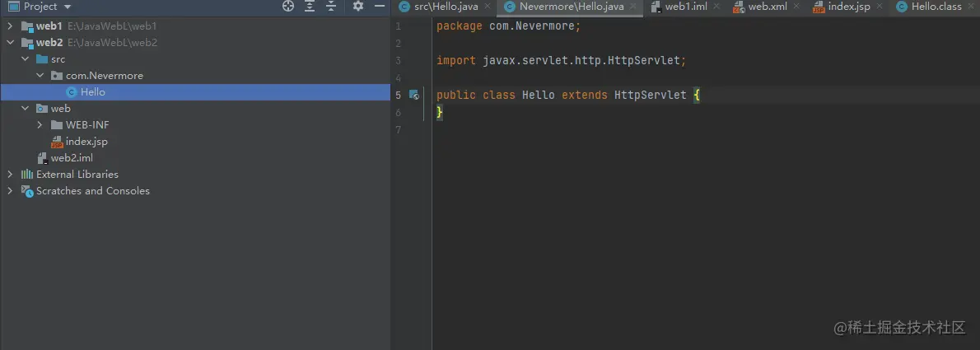The image size is (980, 350).
Task: Close the web1.iml tab
Action: click(x=716, y=7)
